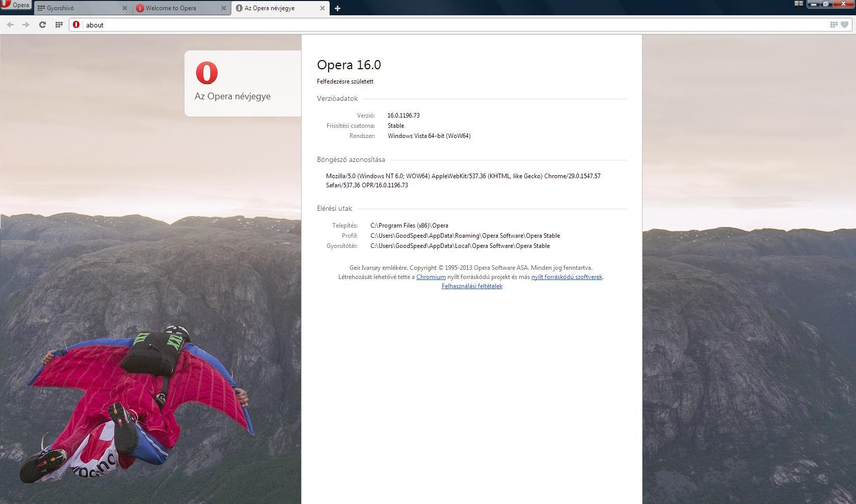Open the Opera main menu button

click(x=16, y=5)
